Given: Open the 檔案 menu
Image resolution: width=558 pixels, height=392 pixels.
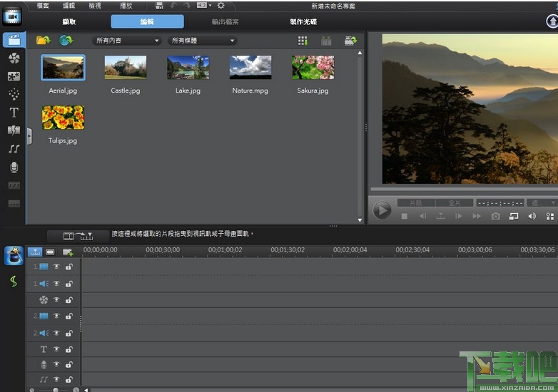Looking at the screenshot, I should (x=43, y=6).
